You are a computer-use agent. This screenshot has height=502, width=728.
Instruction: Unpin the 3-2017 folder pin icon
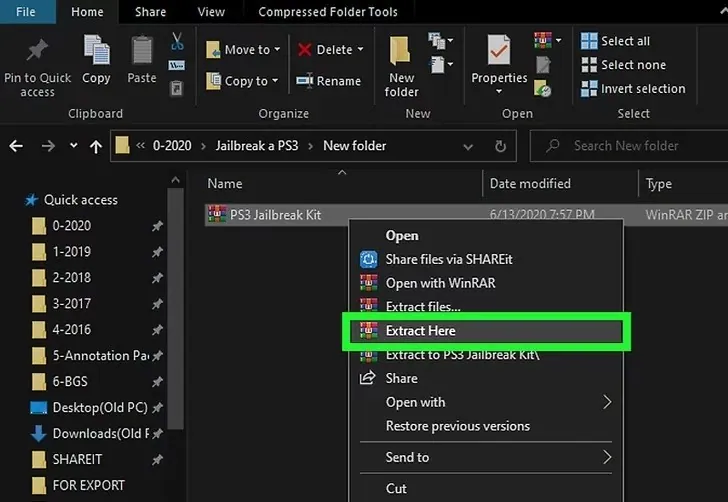click(x=157, y=304)
